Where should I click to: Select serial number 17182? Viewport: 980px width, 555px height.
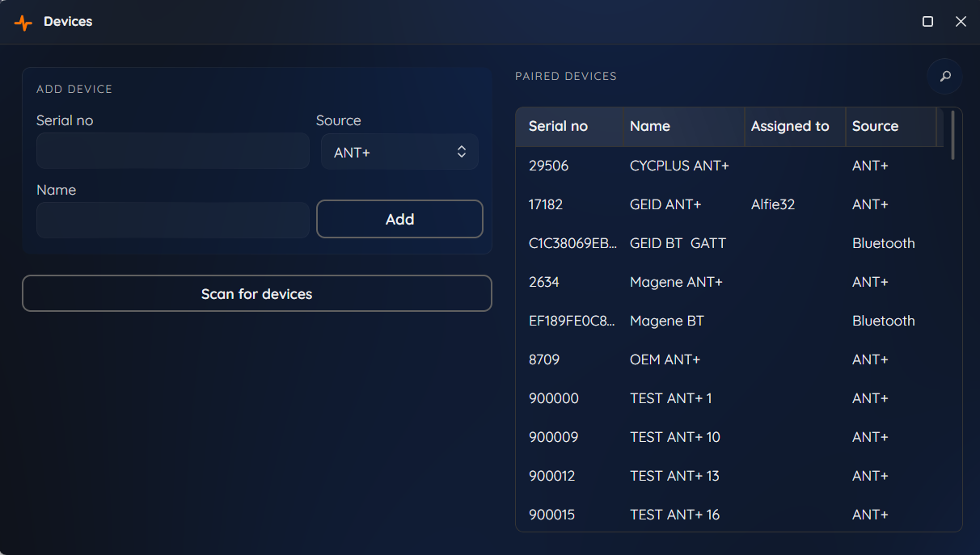546,204
